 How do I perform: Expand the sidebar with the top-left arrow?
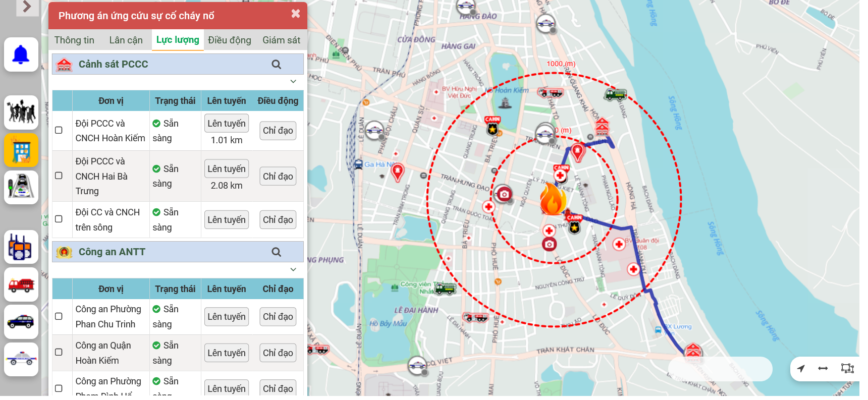[27, 7]
